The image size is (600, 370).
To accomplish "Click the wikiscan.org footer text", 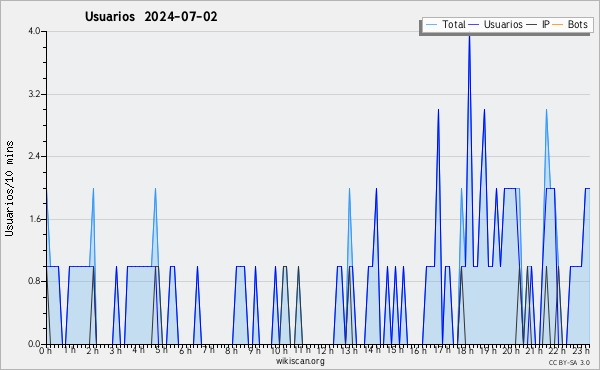I will point(300,361).
